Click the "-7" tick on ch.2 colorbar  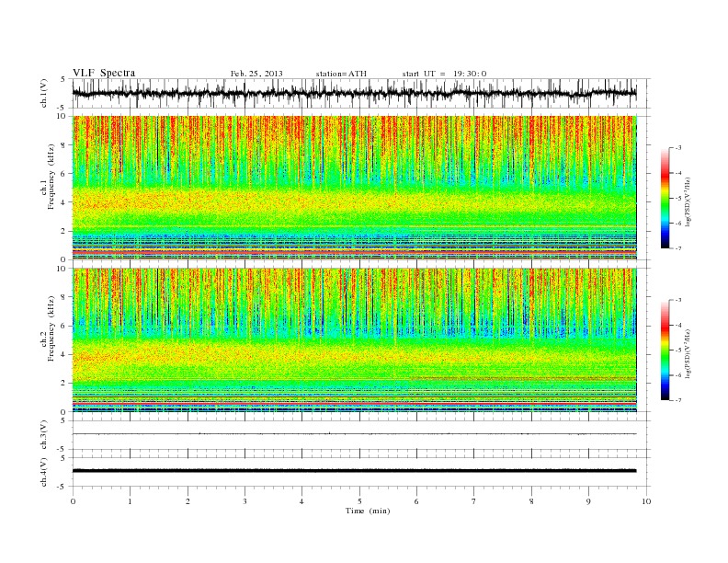[x=678, y=400]
